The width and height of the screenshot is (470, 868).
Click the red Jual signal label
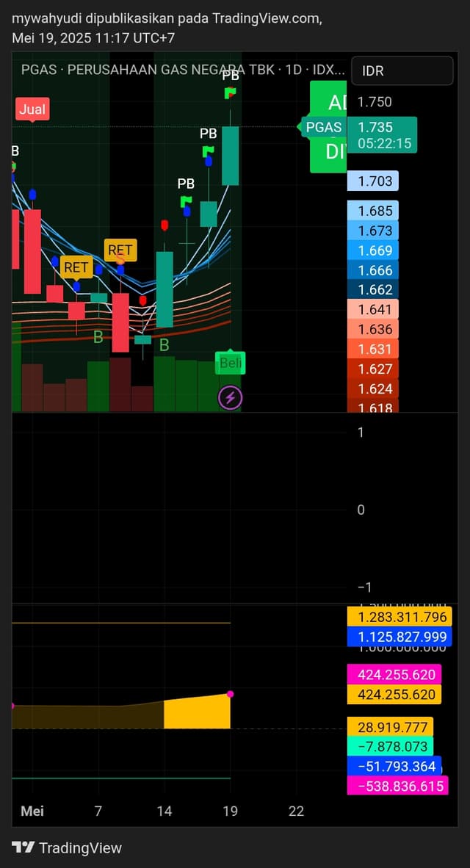tap(32, 109)
